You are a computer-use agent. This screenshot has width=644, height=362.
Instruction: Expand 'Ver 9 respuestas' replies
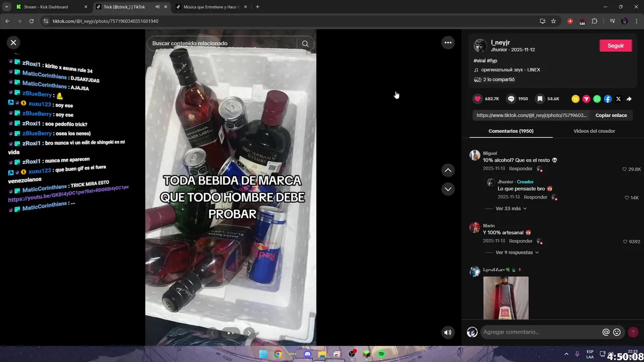click(x=517, y=252)
